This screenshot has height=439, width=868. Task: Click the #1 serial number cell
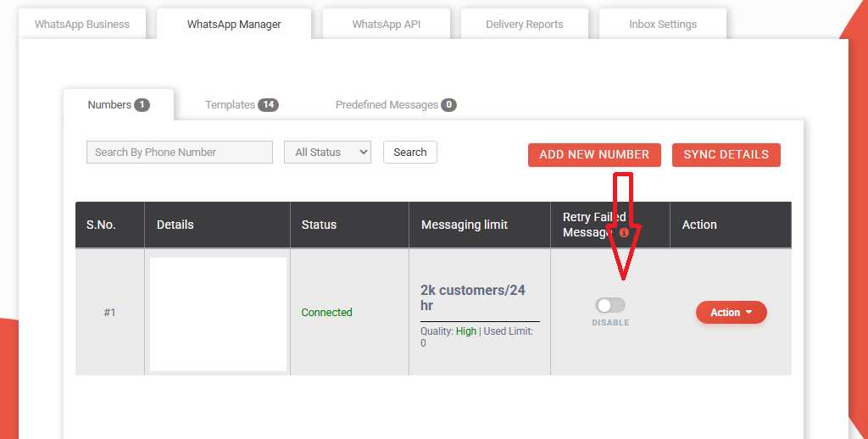point(109,312)
